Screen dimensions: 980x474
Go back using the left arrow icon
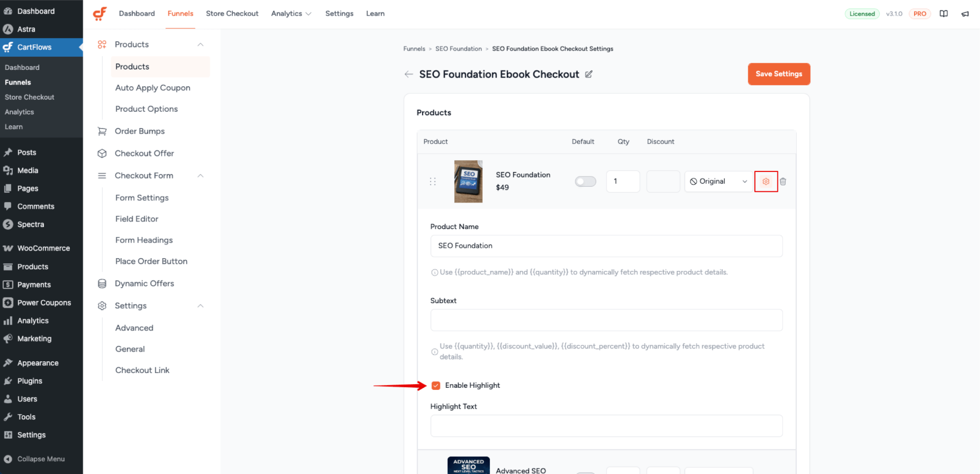click(x=408, y=74)
